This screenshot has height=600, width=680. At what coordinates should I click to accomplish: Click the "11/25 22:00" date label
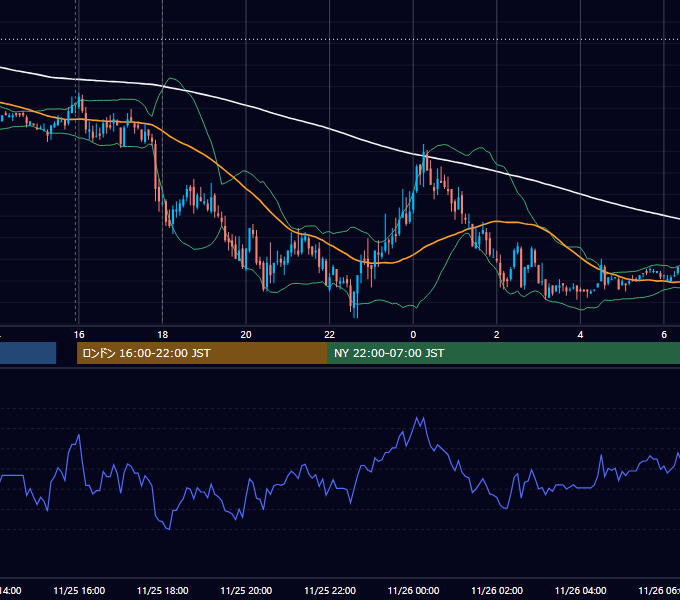(330, 590)
